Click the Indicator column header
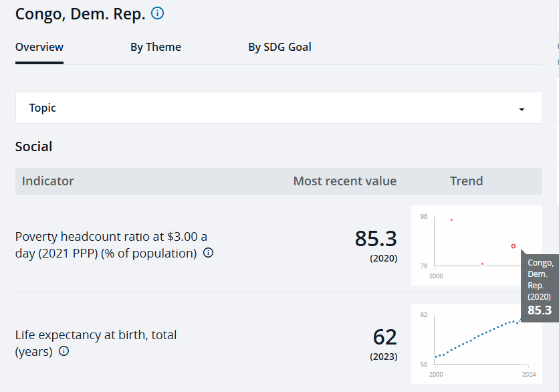559x392 pixels. pos(48,181)
